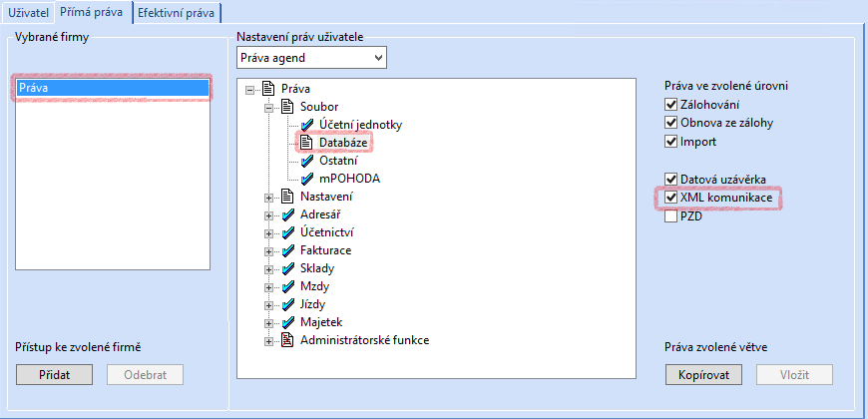Enable the PZD checkbox

pos(670,216)
